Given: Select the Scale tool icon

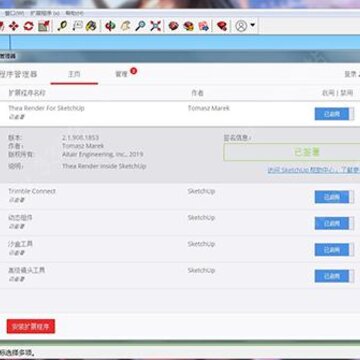Looking at the screenshot, I should [x=44, y=26].
